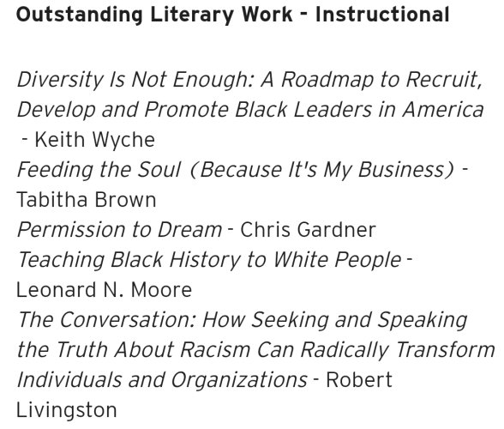504x429 pixels.
Task: Click the surname Livingston
Action: tap(67, 409)
